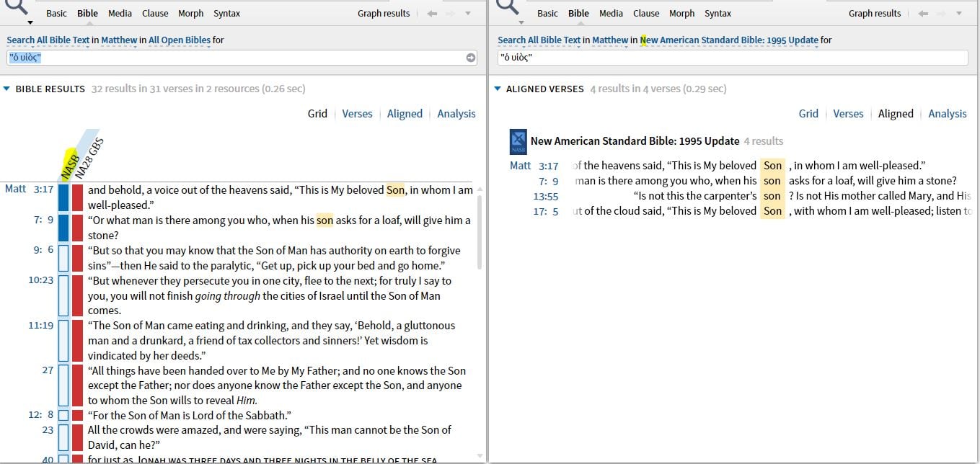Image resolution: width=980 pixels, height=464 pixels.
Task: Switch to Clause search tab in Bible Results panel
Action: [x=155, y=14]
